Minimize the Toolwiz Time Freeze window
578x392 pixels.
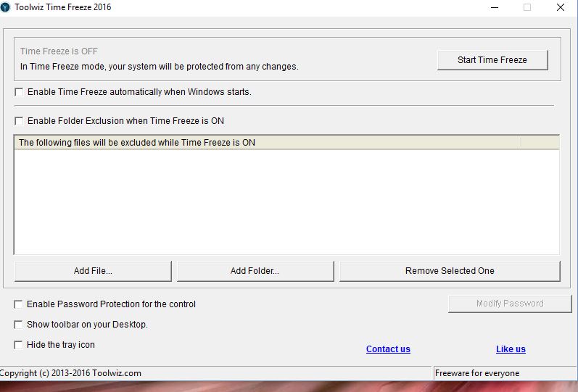click(x=495, y=7)
